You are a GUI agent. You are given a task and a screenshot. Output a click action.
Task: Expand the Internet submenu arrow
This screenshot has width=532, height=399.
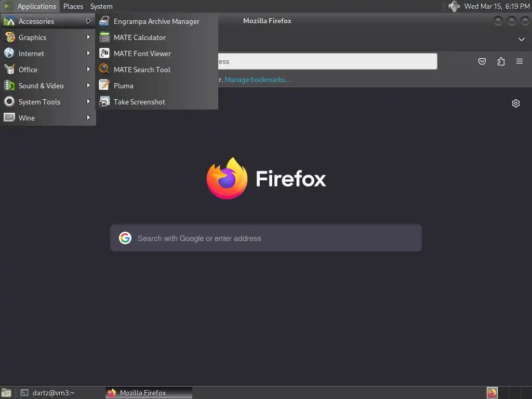point(88,54)
